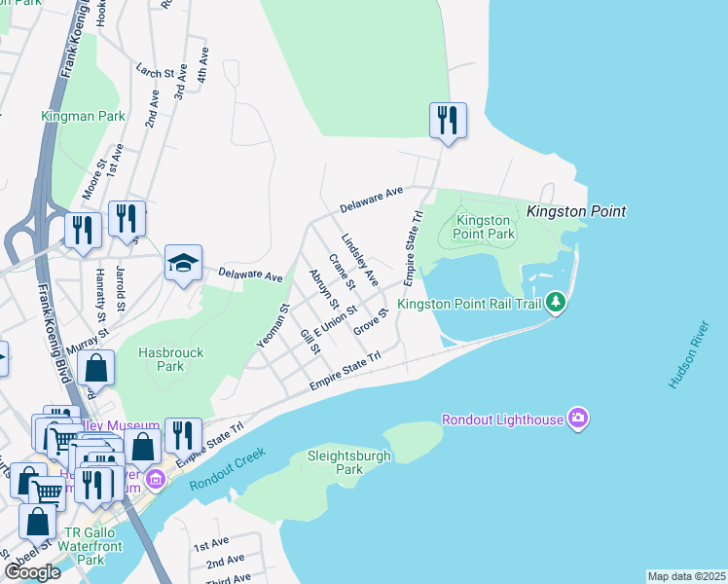The image size is (728, 584).
Task: Click the Map data ©2025 attribution
Action: click(x=687, y=576)
